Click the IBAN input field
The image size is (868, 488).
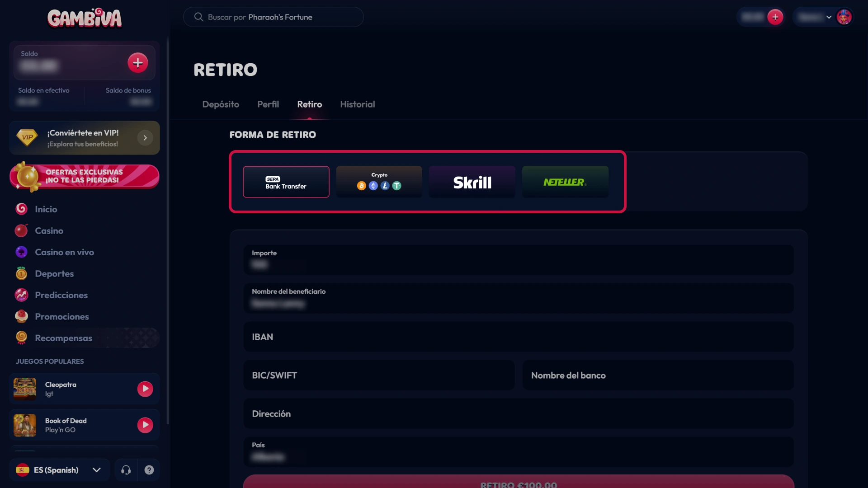519,337
